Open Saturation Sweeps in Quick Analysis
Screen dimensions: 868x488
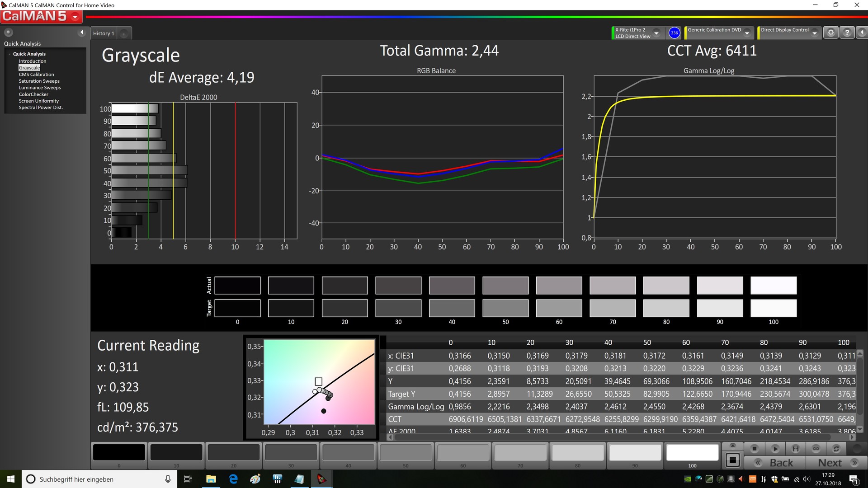[39, 81]
